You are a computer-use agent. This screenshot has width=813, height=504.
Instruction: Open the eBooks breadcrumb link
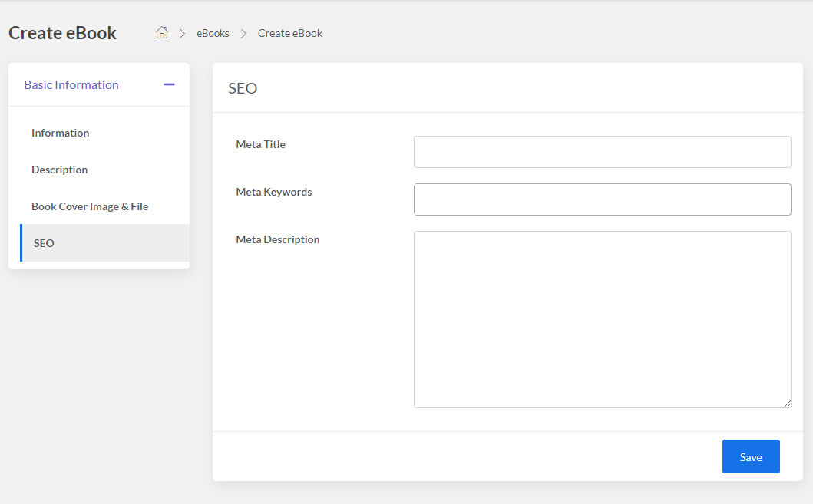click(x=212, y=33)
